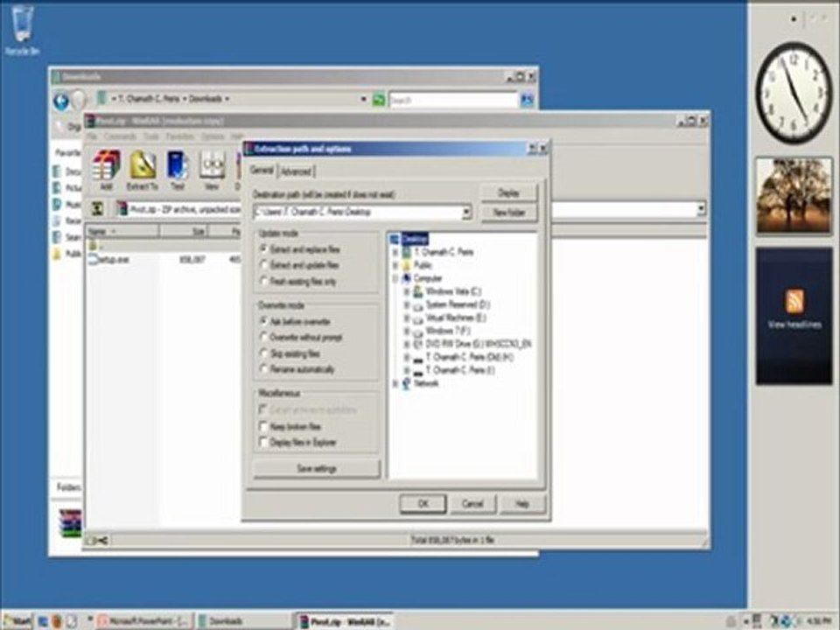Image resolution: width=840 pixels, height=630 pixels.
Task: Click the tree photo slideshow gadget
Action: pos(794,196)
